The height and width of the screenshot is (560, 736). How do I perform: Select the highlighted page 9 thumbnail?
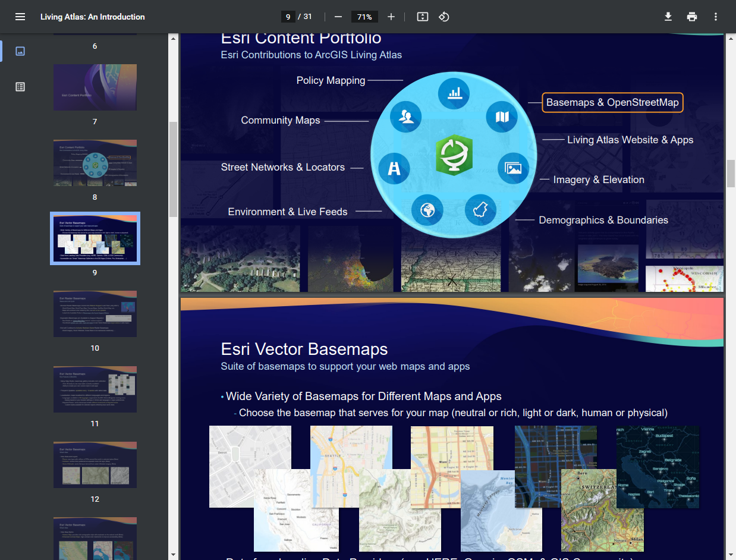95,238
